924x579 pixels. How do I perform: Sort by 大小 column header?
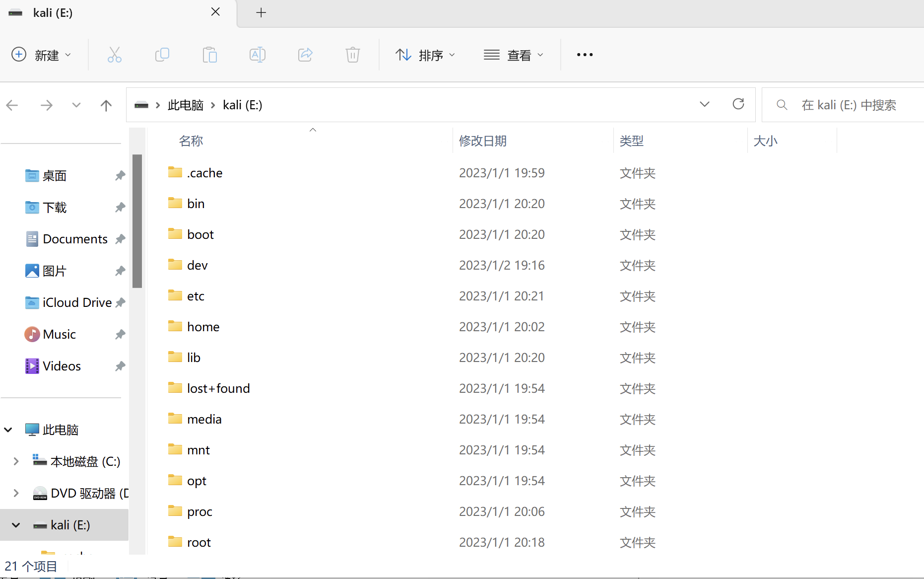pyautogui.click(x=765, y=141)
